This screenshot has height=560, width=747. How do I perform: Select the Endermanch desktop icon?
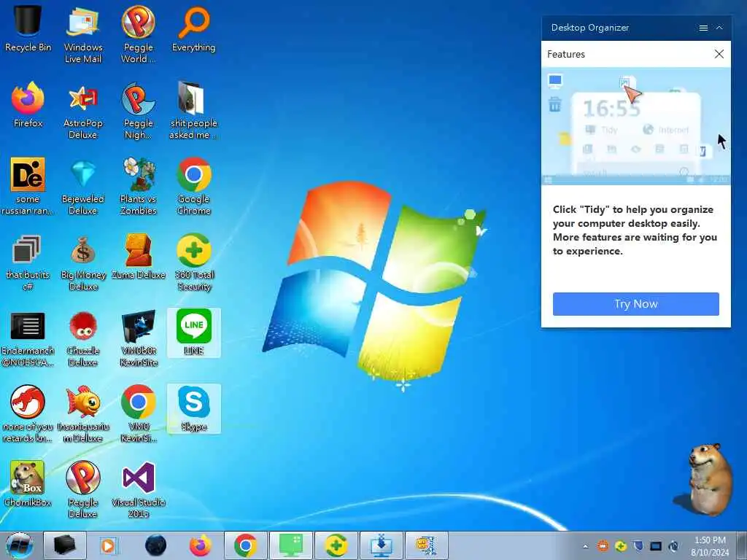pyautogui.click(x=28, y=338)
